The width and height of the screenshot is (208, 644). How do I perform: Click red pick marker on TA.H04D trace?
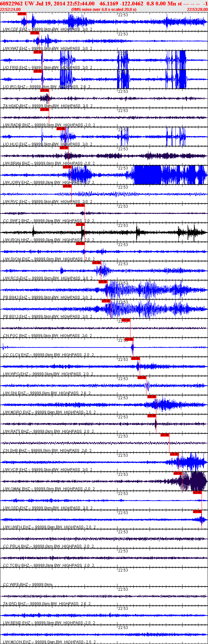click(44, 90)
